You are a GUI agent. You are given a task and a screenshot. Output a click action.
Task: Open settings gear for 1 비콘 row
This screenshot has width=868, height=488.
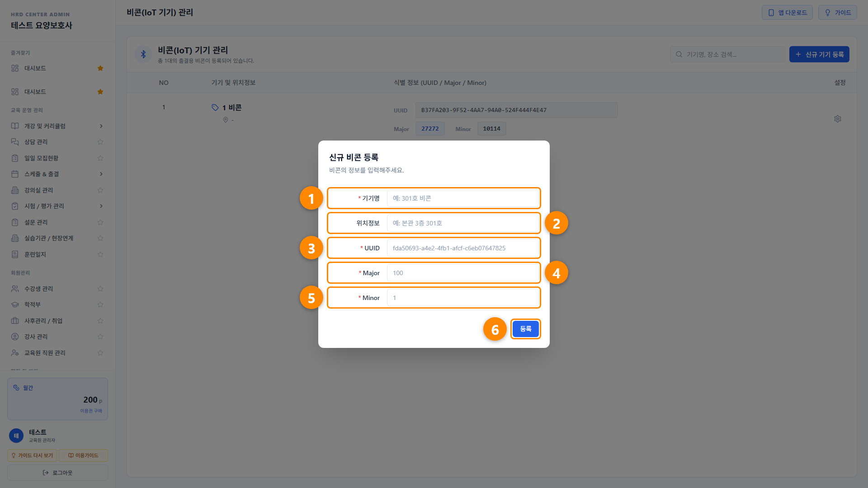(x=838, y=119)
